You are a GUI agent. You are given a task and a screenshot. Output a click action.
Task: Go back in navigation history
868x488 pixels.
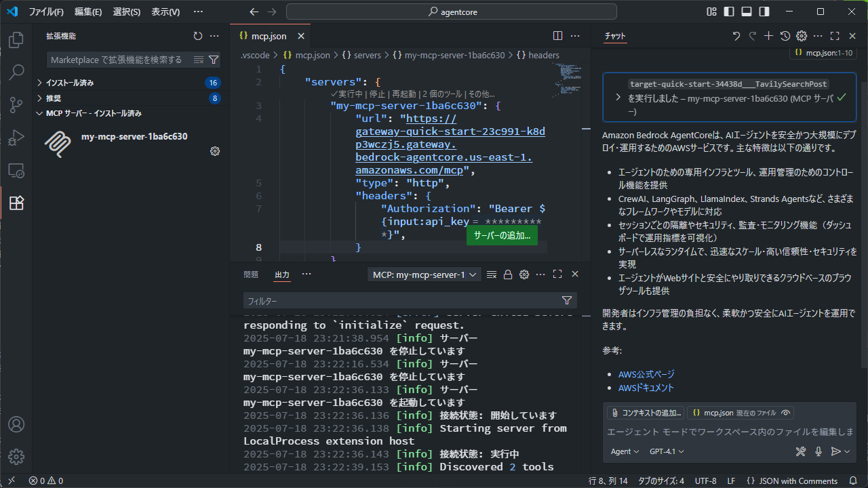click(254, 12)
